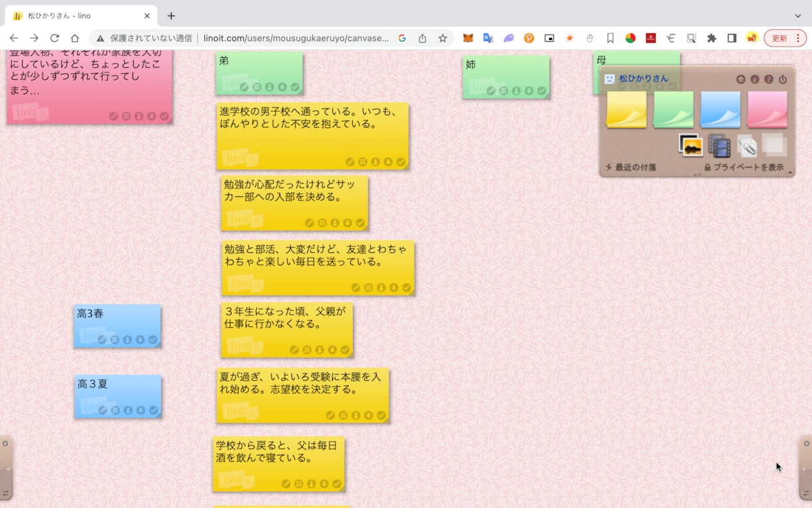The width and height of the screenshot is (812, 508).
Task: Open the left edge side panel handle
Action: pyautogui.click(x=5, y=468)
